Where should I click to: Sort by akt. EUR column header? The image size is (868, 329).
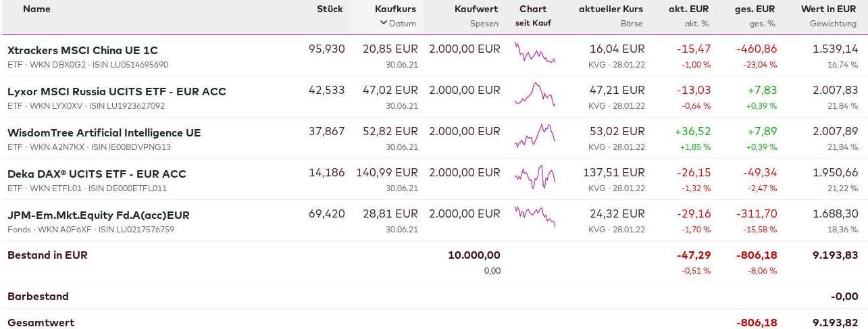[688, 9]
